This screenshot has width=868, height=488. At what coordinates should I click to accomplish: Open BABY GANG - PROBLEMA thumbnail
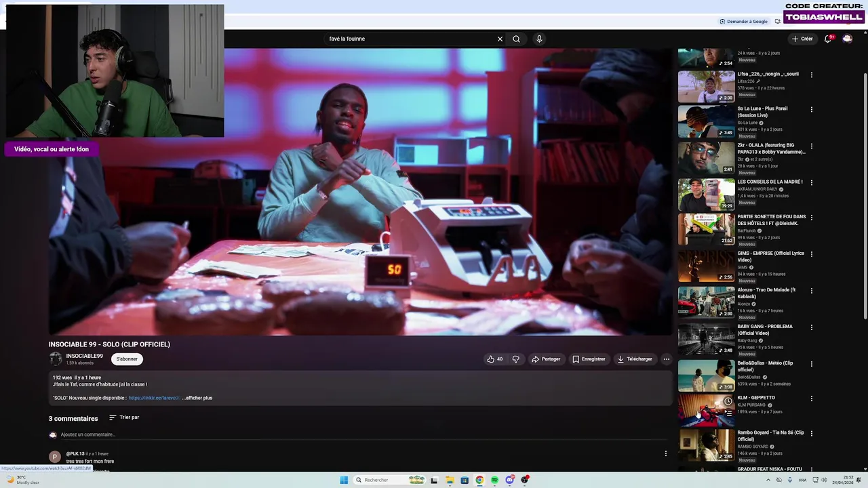point(706,339)
